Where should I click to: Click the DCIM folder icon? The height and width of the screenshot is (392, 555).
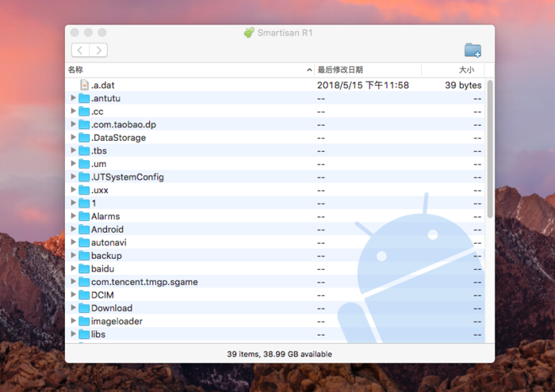84,295
